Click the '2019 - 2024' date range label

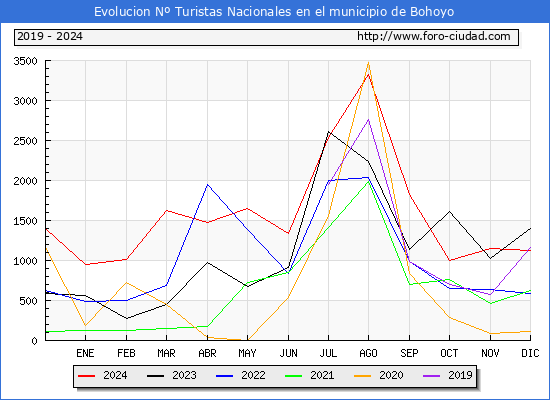point(50,36)
